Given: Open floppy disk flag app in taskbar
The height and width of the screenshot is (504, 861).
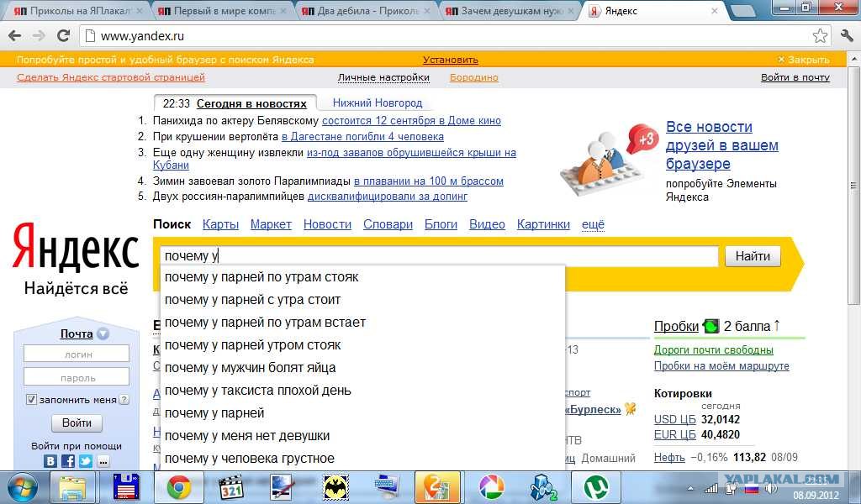Looking at the screenshot, I should pyautogui.click(x=126, y=487).
